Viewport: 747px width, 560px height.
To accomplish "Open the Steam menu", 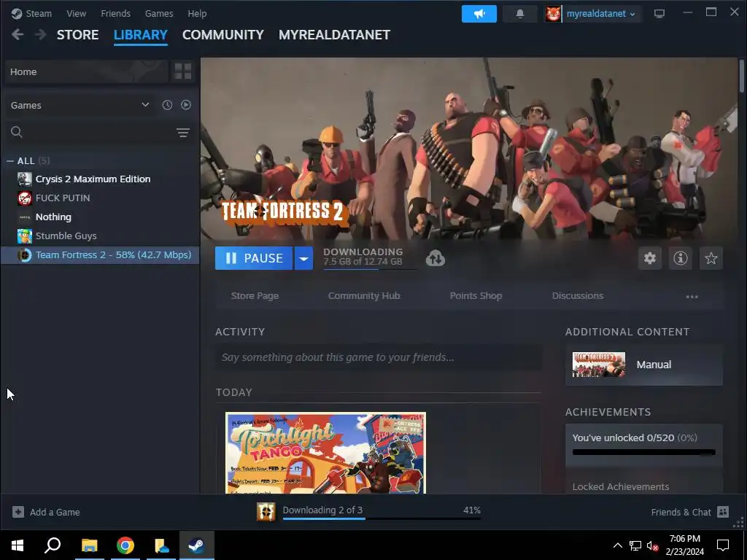I will pos(39,13).
